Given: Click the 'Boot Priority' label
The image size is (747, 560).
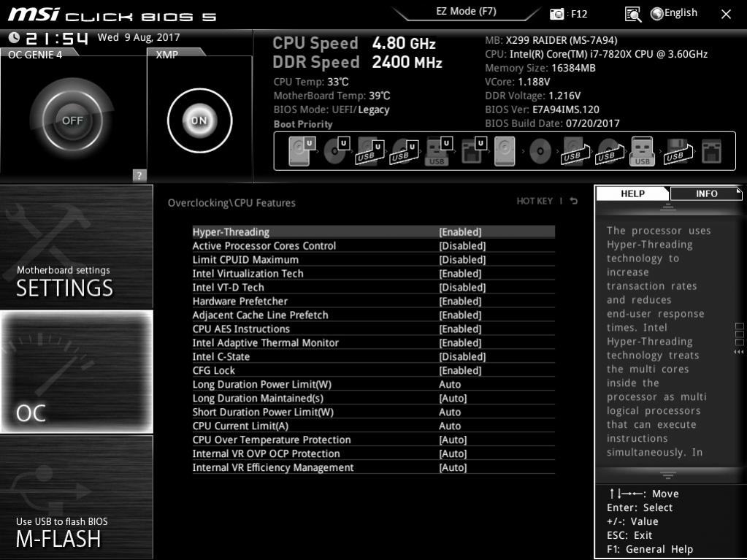Looking at the screenshot, I should tap(303, 124).
